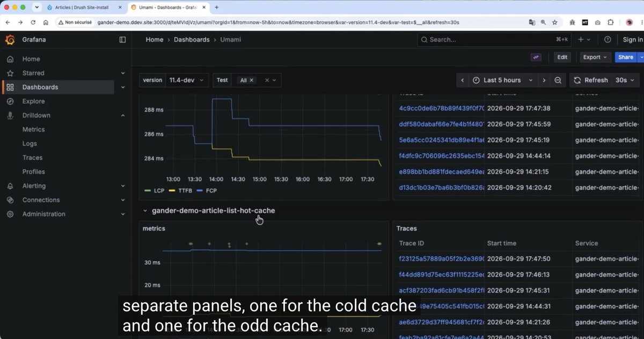Image resolution: width=644 pixels, height=339 pixels.
Task: Click Home in the breadcrumb
Action: (155, 40)
